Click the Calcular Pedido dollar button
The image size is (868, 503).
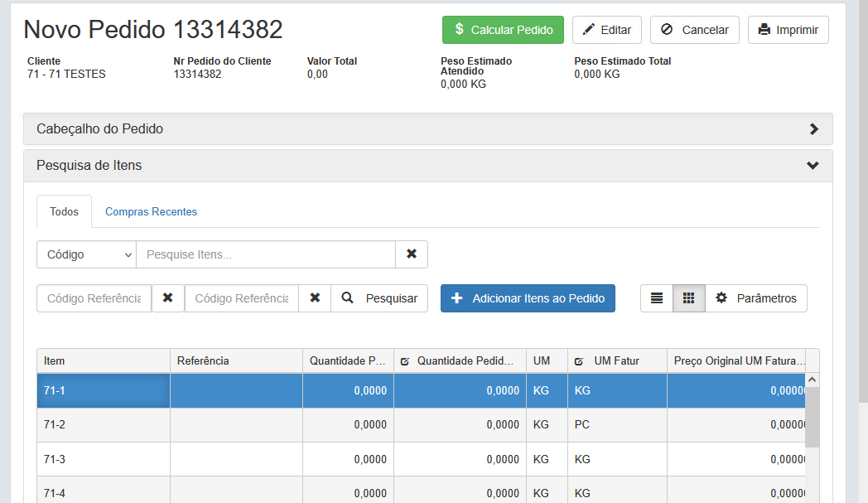tap(503, 30)
